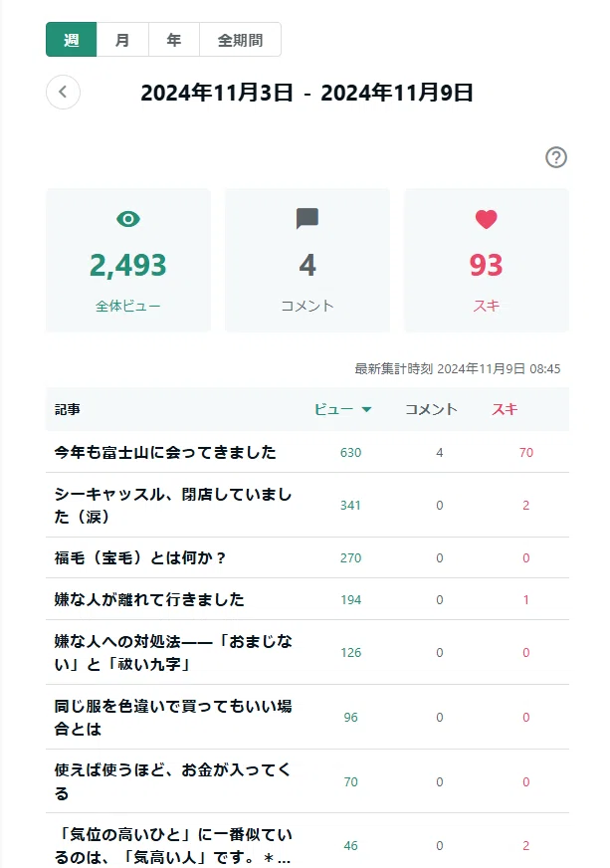Toggle sort arrow next to ビュー column

point(366,410)
